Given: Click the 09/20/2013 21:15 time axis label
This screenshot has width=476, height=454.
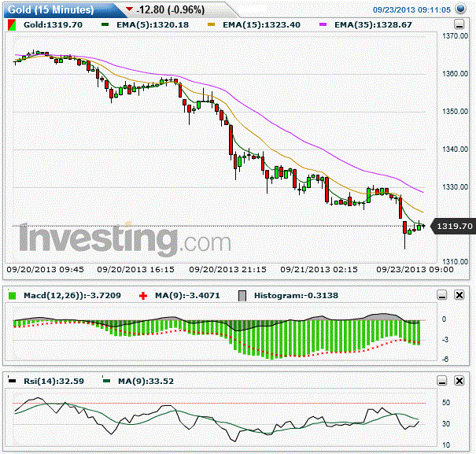Looking at the screenshot, I should (x=227, y=269).
